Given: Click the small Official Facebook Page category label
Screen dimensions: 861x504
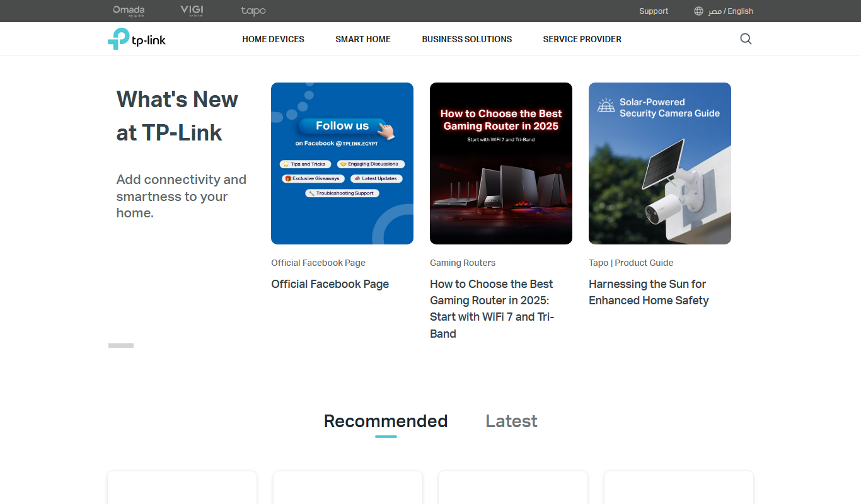Looking at the screenshot, I should pos(318,263).
